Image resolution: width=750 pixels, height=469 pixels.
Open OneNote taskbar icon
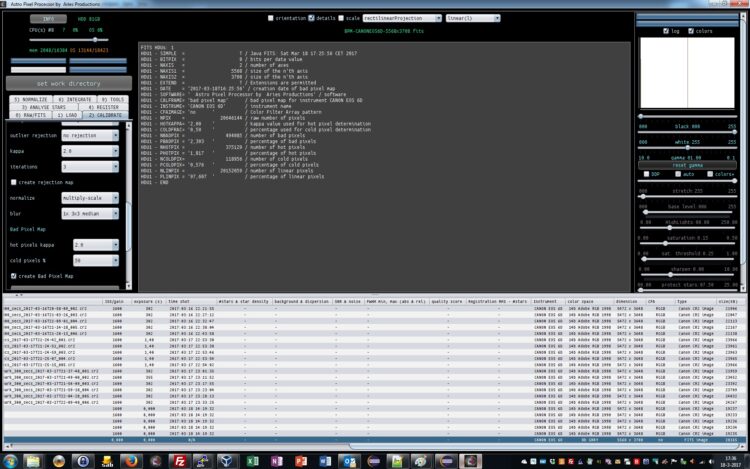(x=276, y=461)
